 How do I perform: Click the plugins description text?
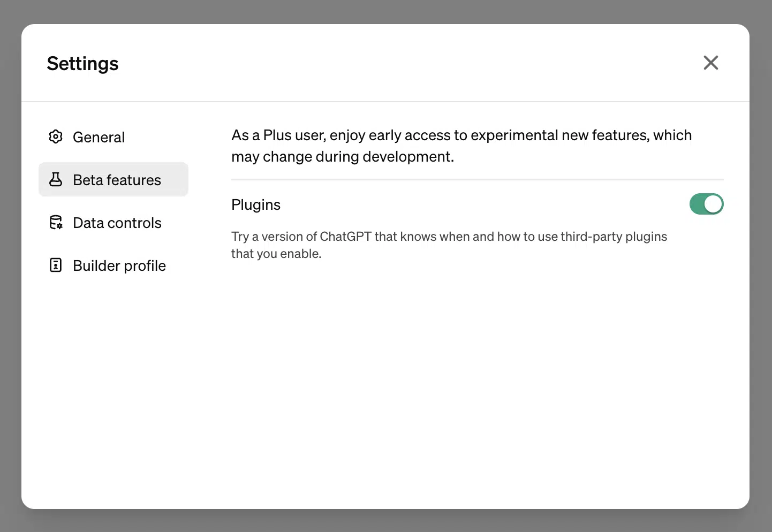pos(449,245)
